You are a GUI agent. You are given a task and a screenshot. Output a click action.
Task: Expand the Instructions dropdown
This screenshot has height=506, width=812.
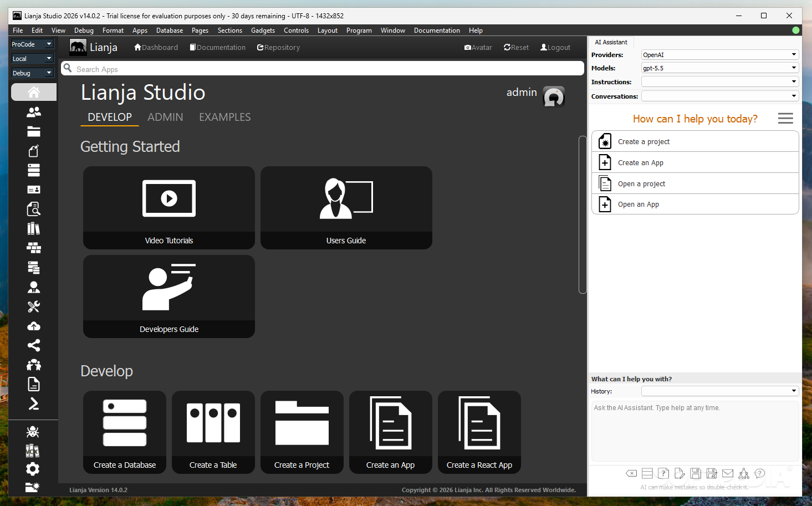[720, 82]
